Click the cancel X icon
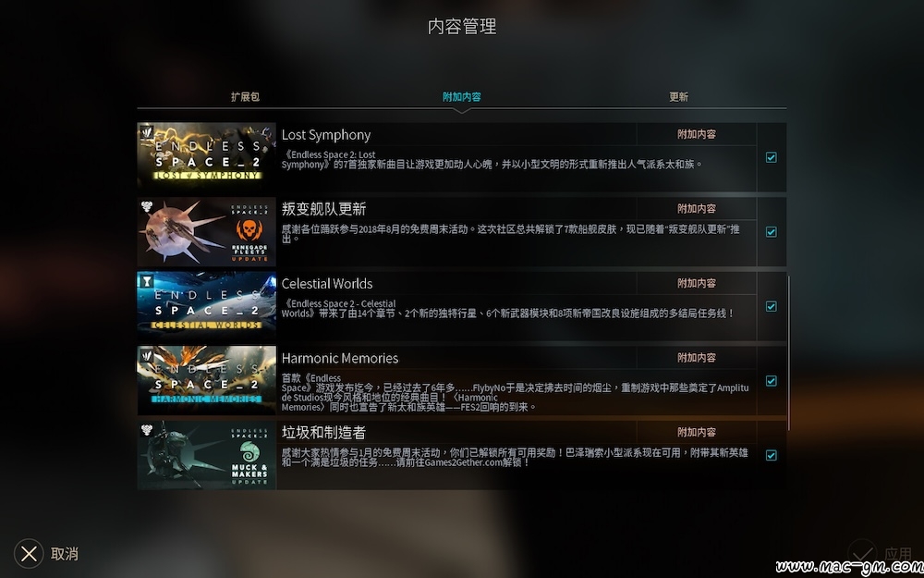 click(29, 554)
